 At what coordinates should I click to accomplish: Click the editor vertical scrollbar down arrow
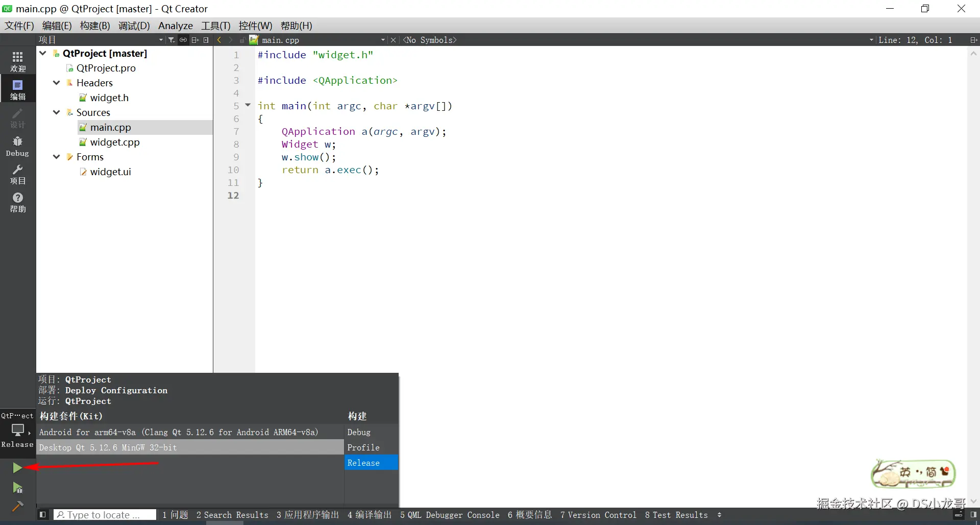[x=973, y=502]
